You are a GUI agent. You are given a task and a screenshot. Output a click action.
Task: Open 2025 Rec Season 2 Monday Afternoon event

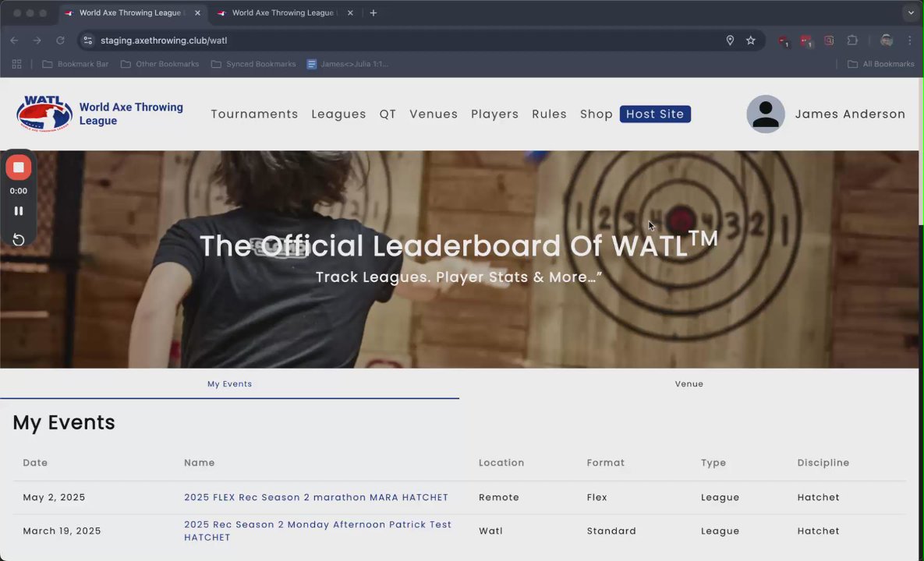click(317, 531)
